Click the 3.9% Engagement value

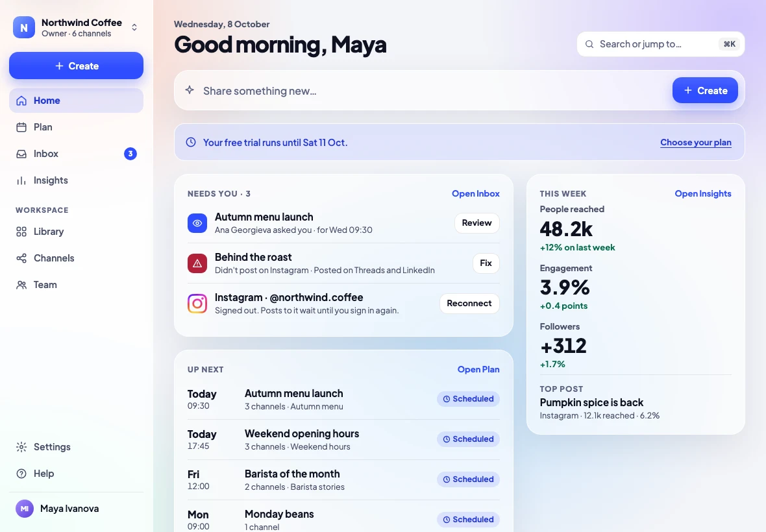tap(565, 287)
